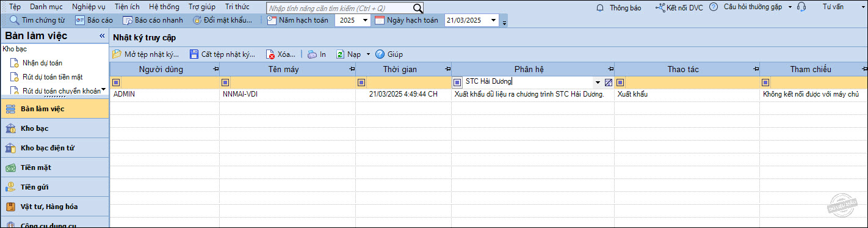Click Mở tệp nhật ký folder icon
This screenshot has height=228, width=868.
point(117,54)
